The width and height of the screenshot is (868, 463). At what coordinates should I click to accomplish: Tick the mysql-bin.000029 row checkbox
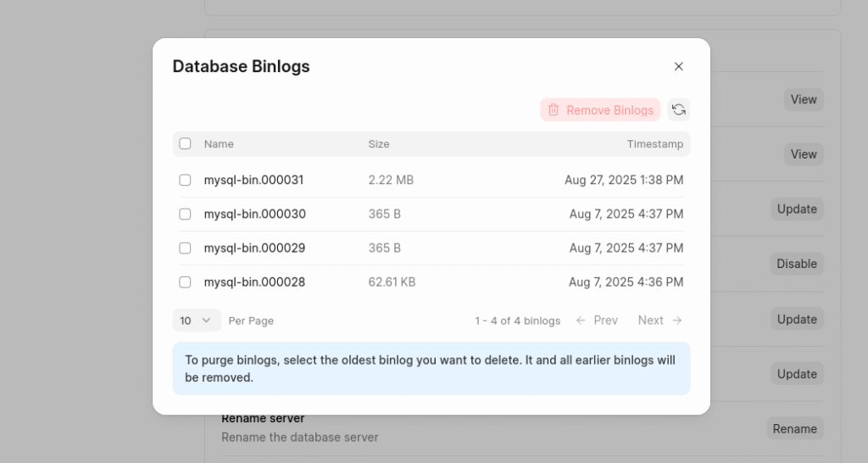pyautogui.click(x=185, y=248)
